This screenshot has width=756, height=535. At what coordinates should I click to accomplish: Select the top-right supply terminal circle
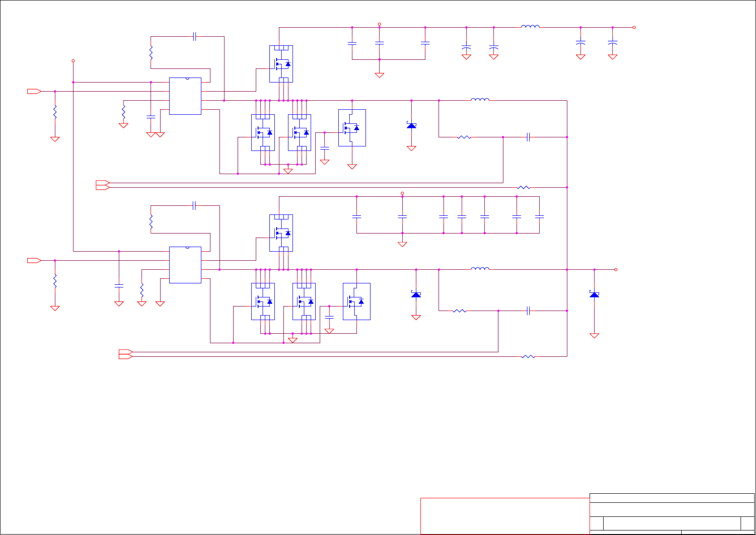[634, 28]
